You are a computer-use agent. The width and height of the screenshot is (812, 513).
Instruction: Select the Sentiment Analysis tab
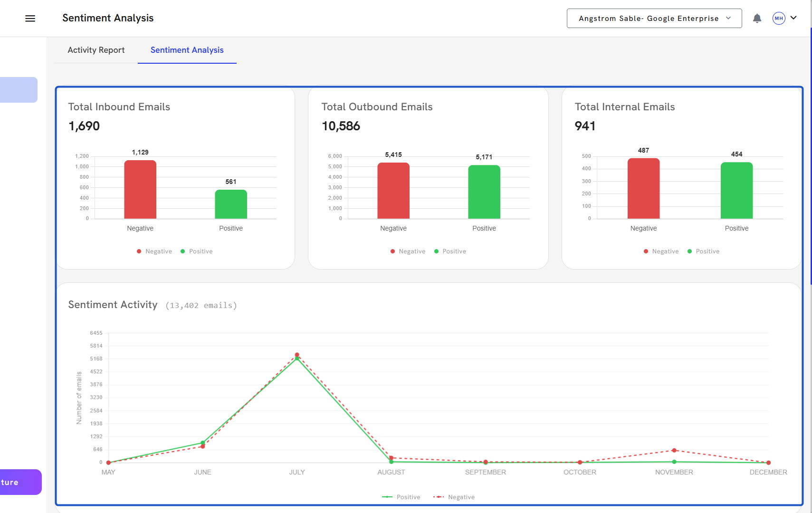point(187,50)
